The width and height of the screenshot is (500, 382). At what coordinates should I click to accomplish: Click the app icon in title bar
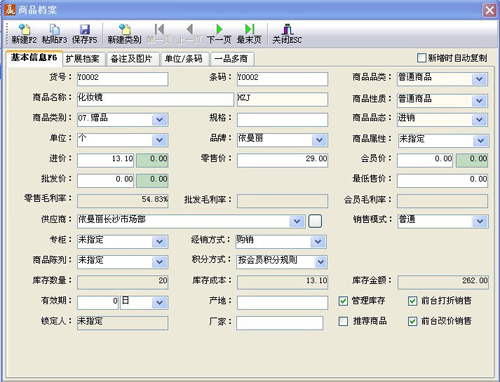click(x=9, y=10)
